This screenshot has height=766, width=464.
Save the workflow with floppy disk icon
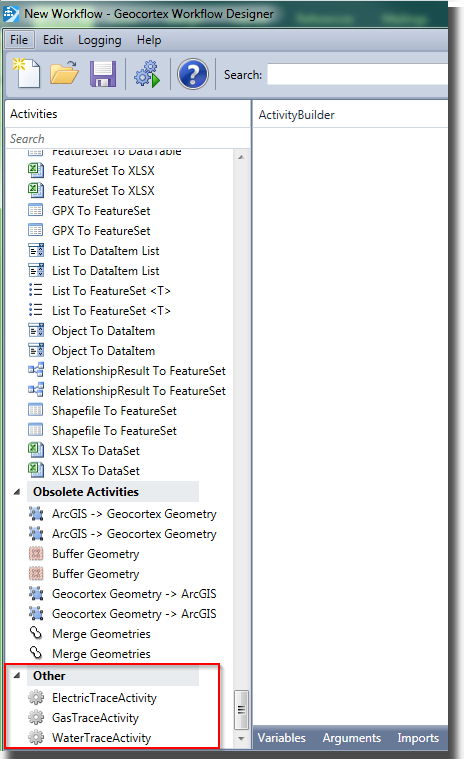click(103, 74)
